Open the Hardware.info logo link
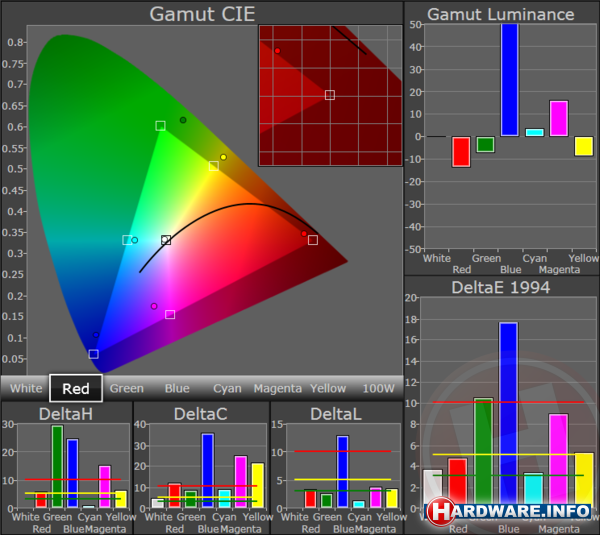The height and width of the screenshot is (535, 600). (x=510, y=511)
